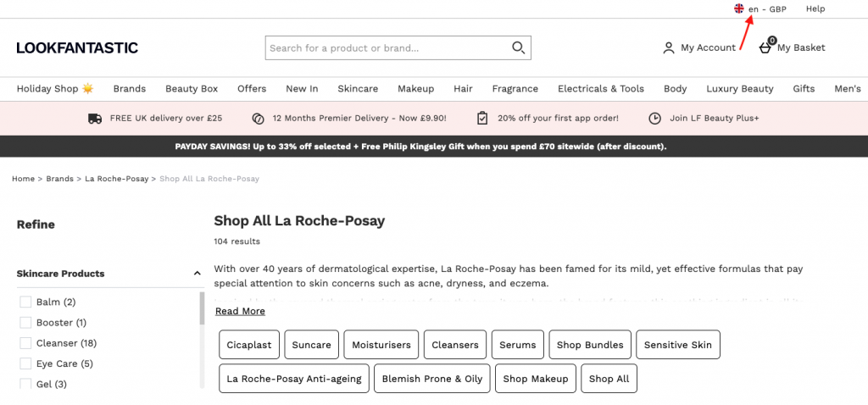Click the Premier Delivery badge icon

click(259, 119)
